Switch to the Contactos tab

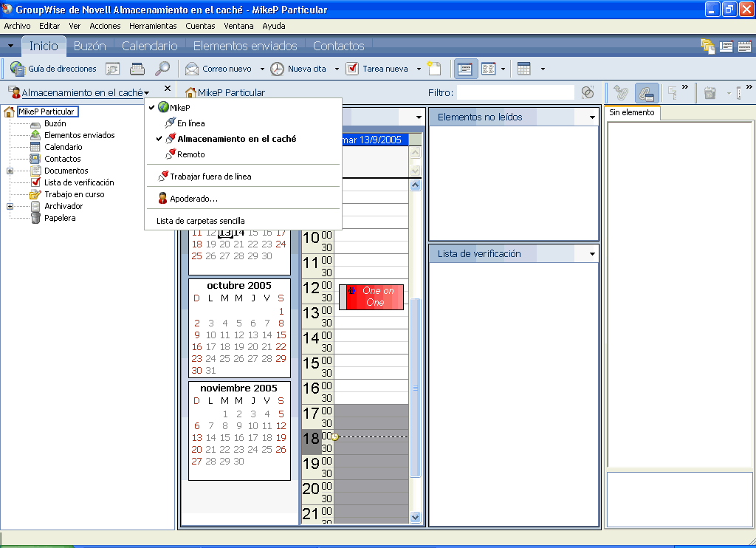[338, 47]
